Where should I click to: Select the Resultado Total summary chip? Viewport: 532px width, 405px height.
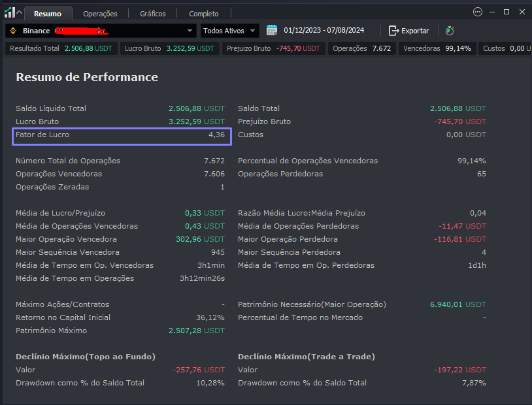coord(61,48)
